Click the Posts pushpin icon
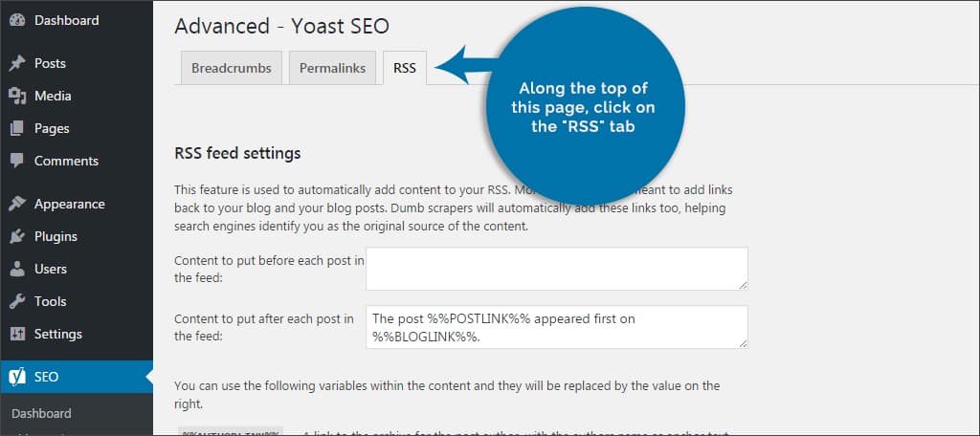 point(17,63)
